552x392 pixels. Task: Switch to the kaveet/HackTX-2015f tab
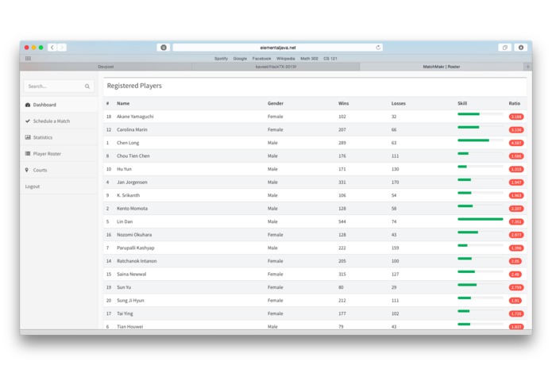(276, 67)
